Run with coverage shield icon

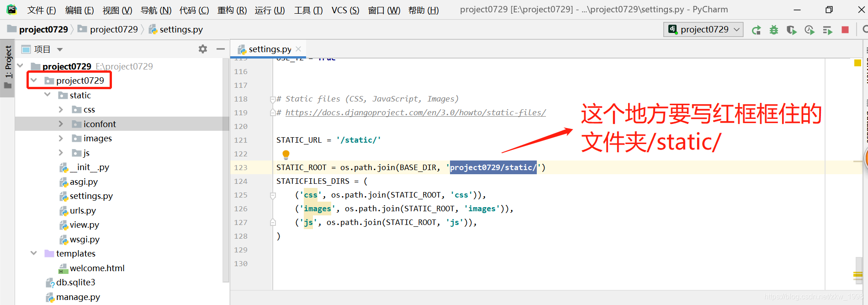tap(792, 30)
